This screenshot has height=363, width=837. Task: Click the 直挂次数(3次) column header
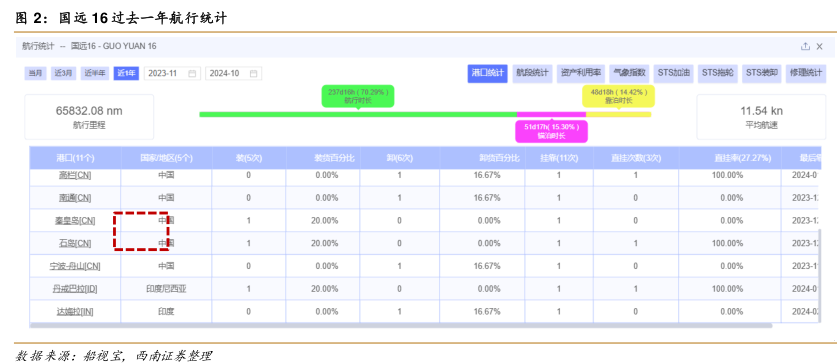click(x=635, y=158)
